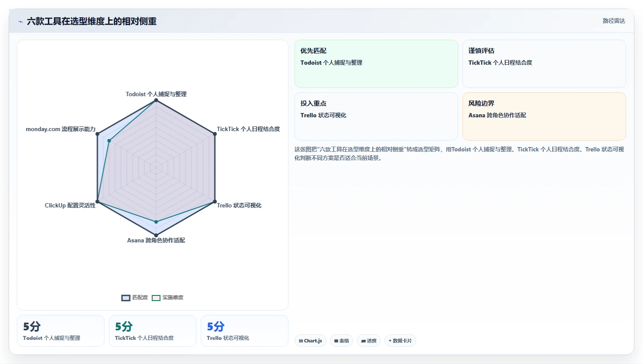Open the 谨慎评估 card
Image resolution: width=643 pixels, height=364 pixels.
click(x=544, y=64)
